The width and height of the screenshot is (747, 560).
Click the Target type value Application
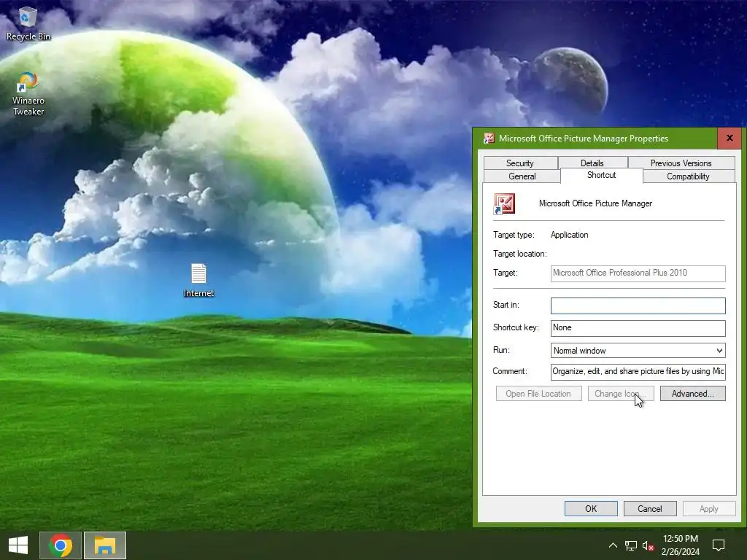point(569,235)
